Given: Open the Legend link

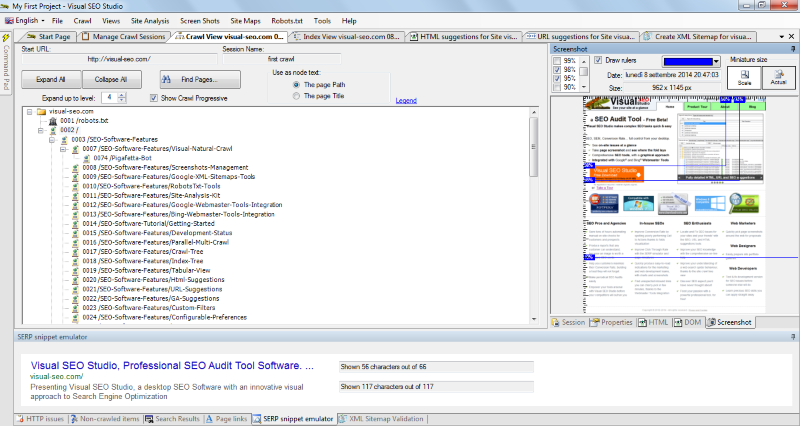Looking at the screenshot, I should click(406, 101).
